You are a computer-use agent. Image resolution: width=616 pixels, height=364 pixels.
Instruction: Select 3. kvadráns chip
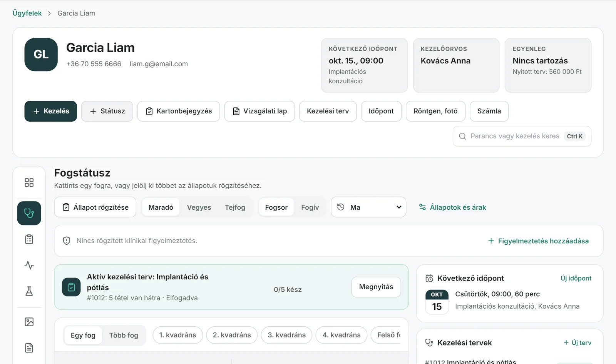[287, 335]
